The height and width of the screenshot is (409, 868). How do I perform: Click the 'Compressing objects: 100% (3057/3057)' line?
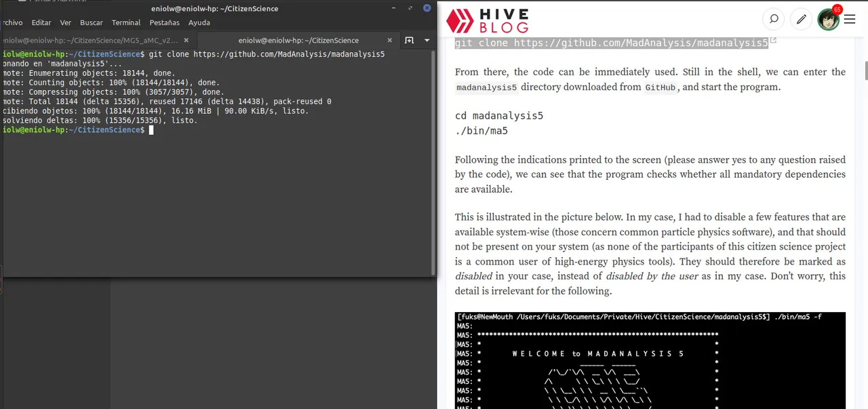[x=112, y=92]
